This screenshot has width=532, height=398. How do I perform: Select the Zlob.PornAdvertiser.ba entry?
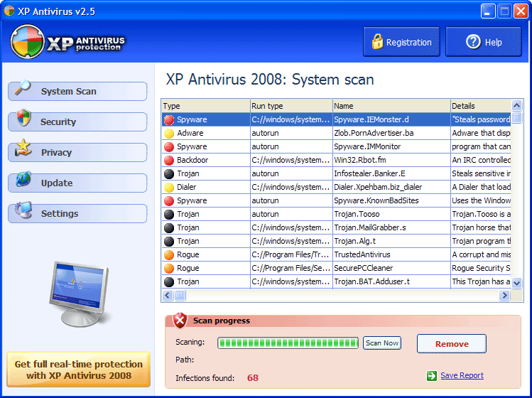click(391, 133)
